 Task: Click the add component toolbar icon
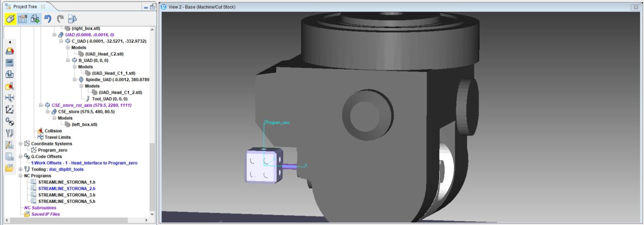click(x=35, y=19)
